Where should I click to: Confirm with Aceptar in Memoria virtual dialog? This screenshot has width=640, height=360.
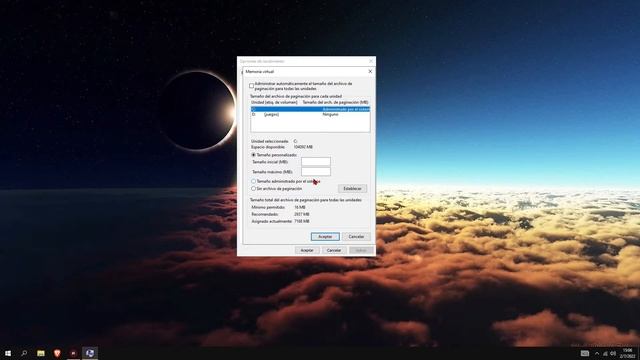coord(325,237)
